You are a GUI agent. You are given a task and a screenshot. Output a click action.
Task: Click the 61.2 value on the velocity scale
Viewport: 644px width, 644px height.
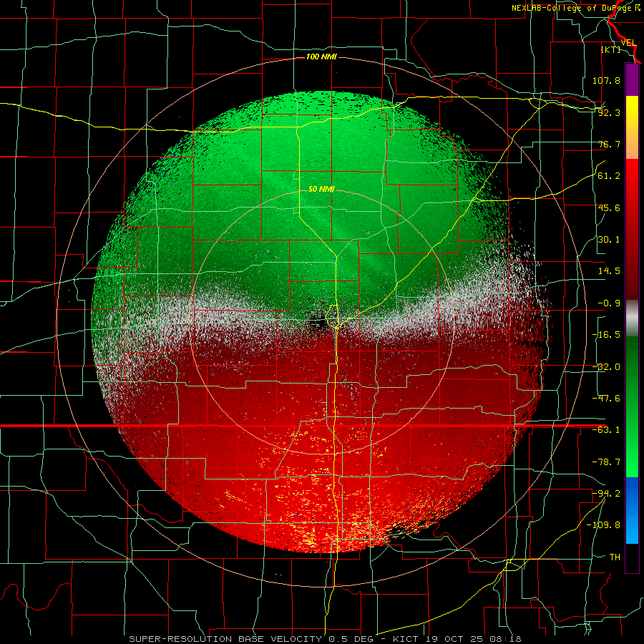click(609, 176)
